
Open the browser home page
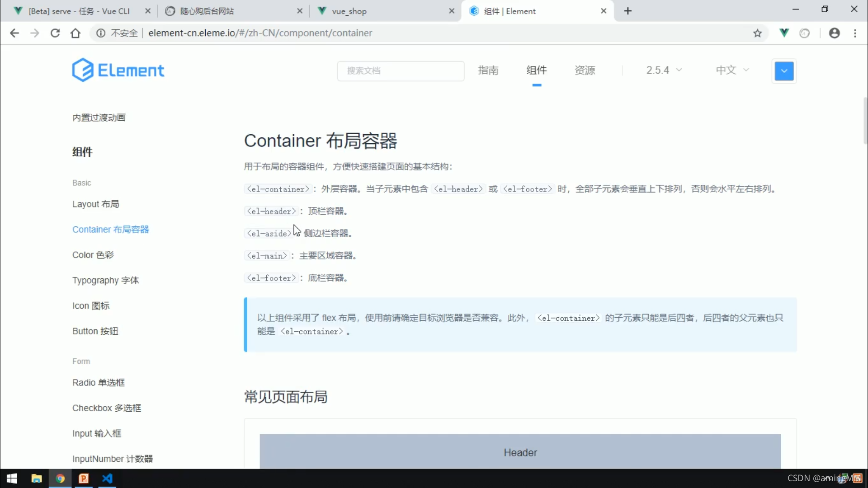point(75,33)
